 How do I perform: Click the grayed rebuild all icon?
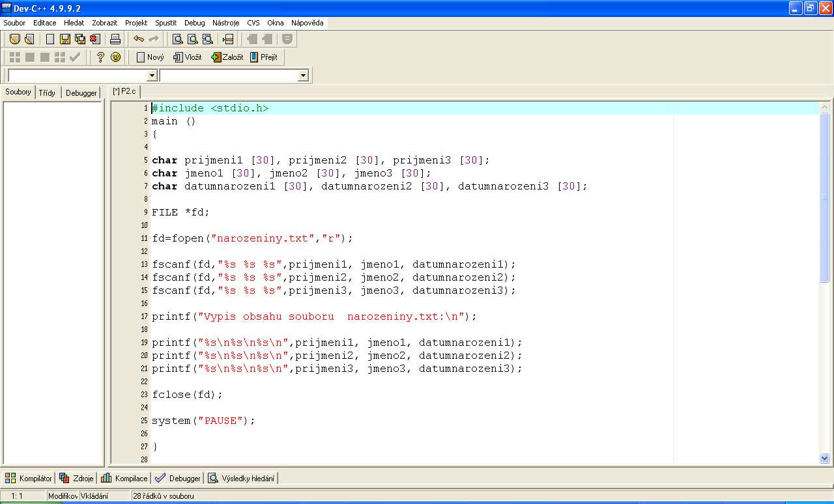pos(60,57)
